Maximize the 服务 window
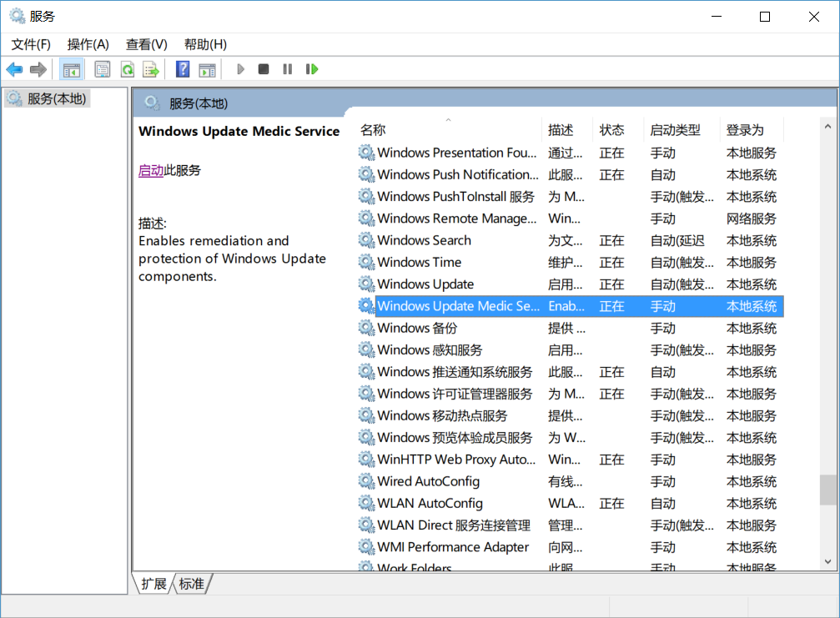 pos(765,17)
